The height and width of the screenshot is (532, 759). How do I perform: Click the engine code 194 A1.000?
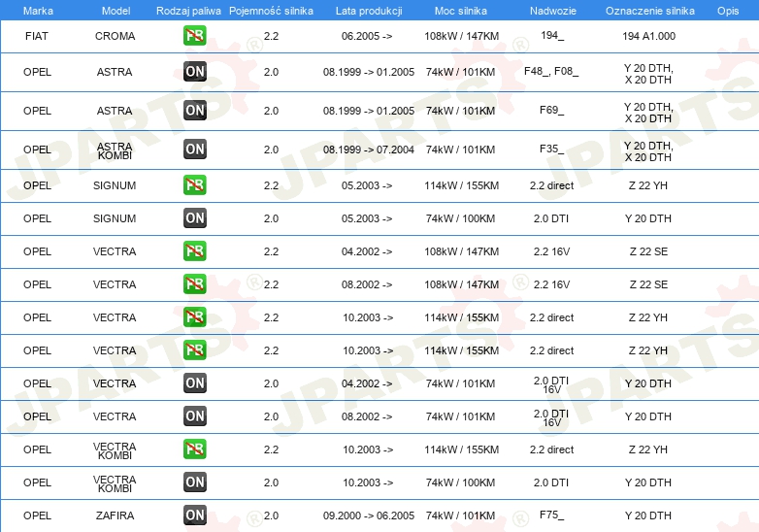point(648,36)
